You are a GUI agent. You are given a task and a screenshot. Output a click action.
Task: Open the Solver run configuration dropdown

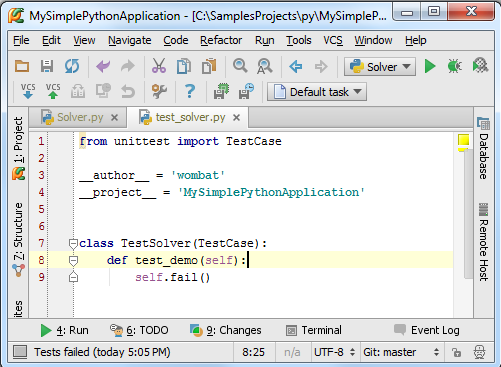380,67
